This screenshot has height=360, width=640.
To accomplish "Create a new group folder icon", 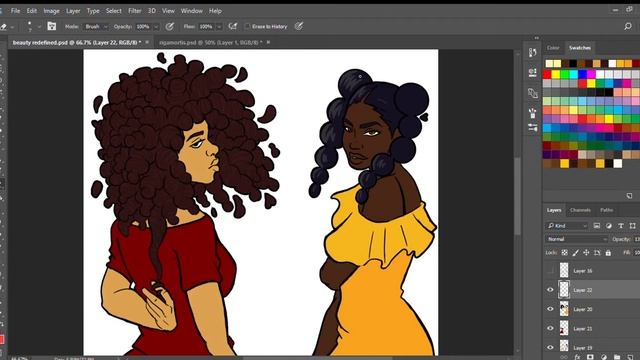I will pyautogui.click(x=617, y=357).
